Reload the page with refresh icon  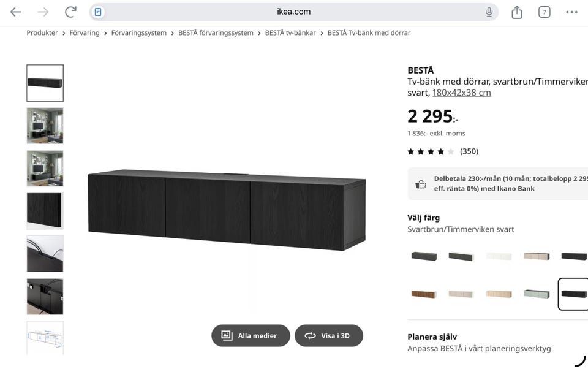click(x=70, y=12)
